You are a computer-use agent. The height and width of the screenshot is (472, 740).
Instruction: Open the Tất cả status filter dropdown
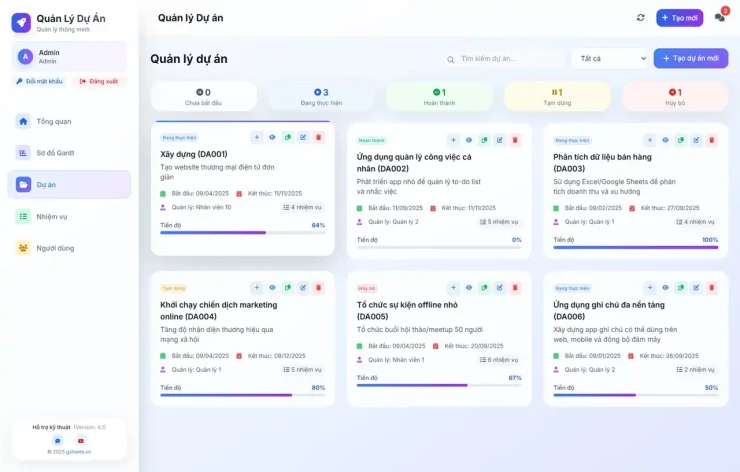(x=609, y=59)
